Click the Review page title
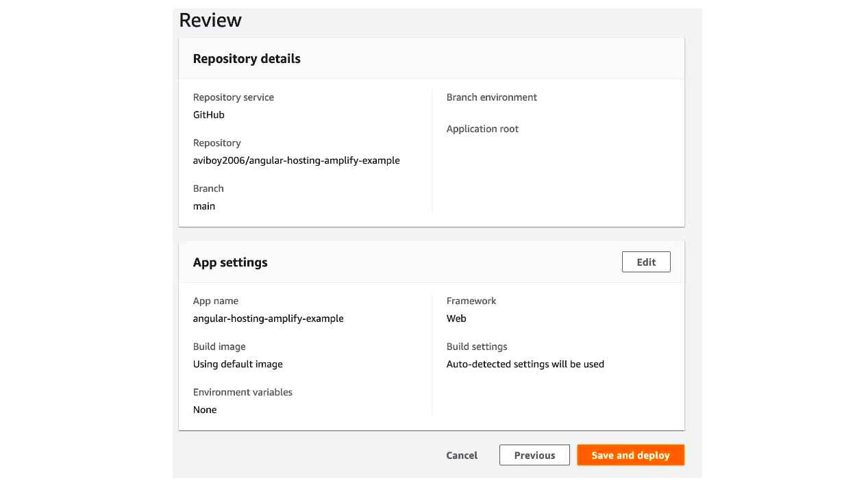868x487 pixels. click(210, 21)
